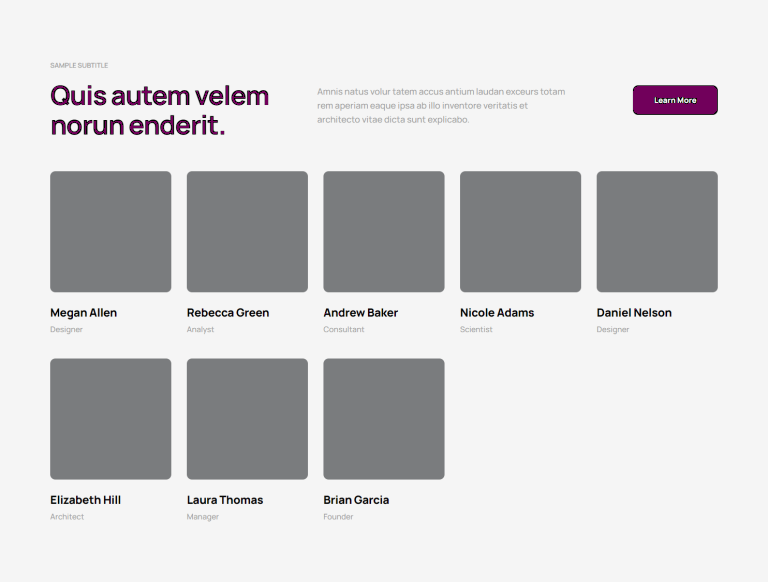Select the name Nicole Adams
The width and height of the screenshot is (768, 582).
pyautogui.click(x=497, y=313)
